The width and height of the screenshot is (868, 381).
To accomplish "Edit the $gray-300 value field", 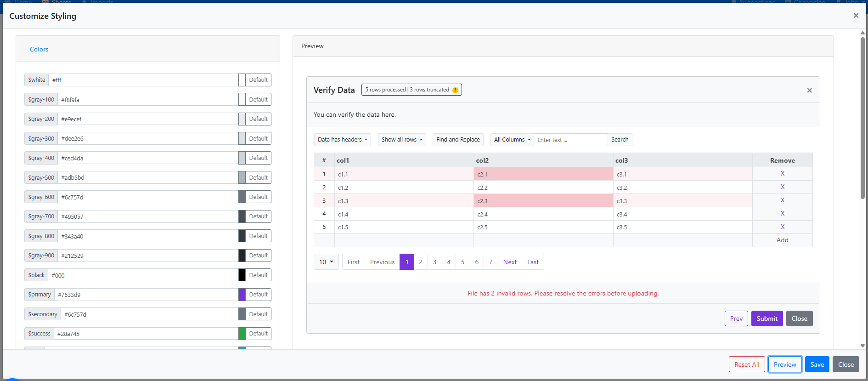I will 148,138.
